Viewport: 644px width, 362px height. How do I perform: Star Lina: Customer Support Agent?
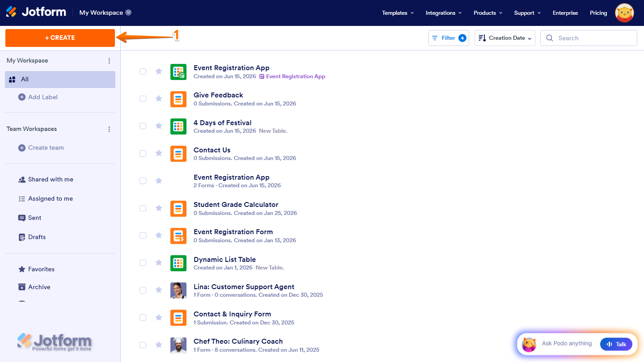(x=159, y=290)
